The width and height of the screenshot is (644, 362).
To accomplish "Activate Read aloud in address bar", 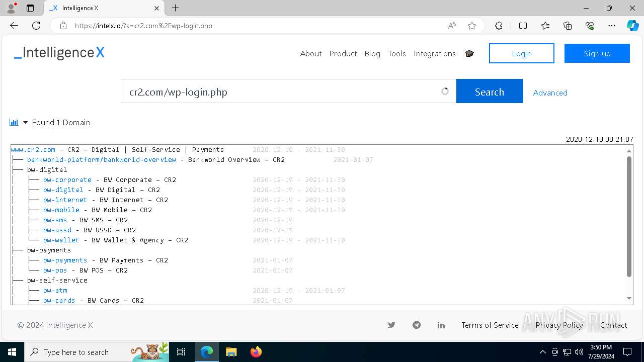I will [x=452, y=26].
